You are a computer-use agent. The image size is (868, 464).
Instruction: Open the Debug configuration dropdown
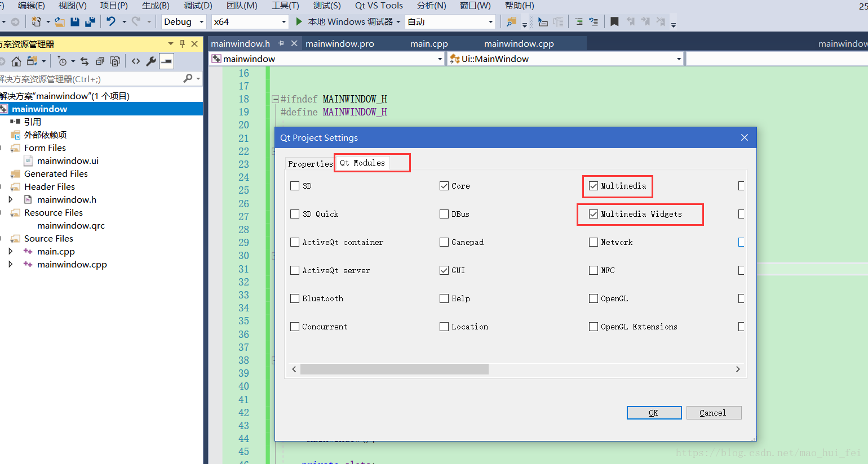tap(184, 21)
